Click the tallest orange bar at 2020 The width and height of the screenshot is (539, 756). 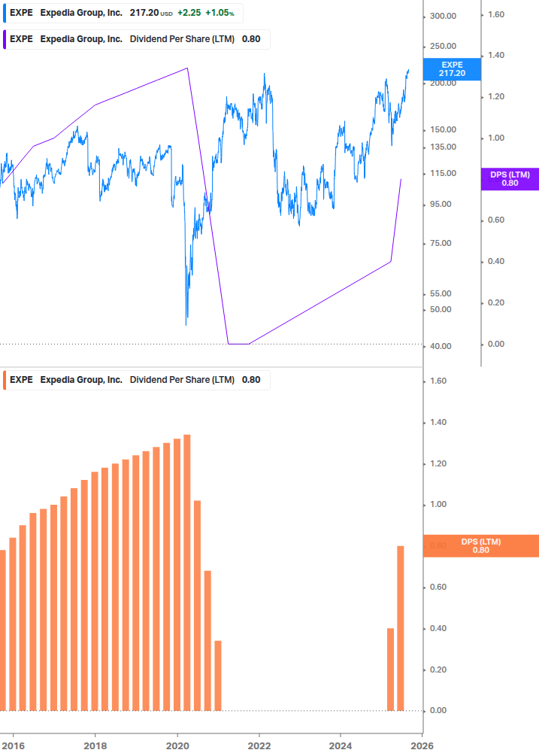point(187,572)
